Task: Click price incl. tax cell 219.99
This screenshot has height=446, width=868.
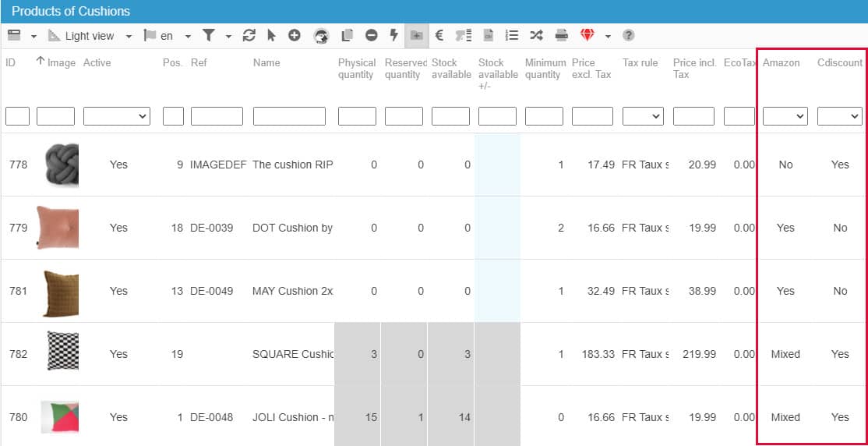Action: click(699, 354)
